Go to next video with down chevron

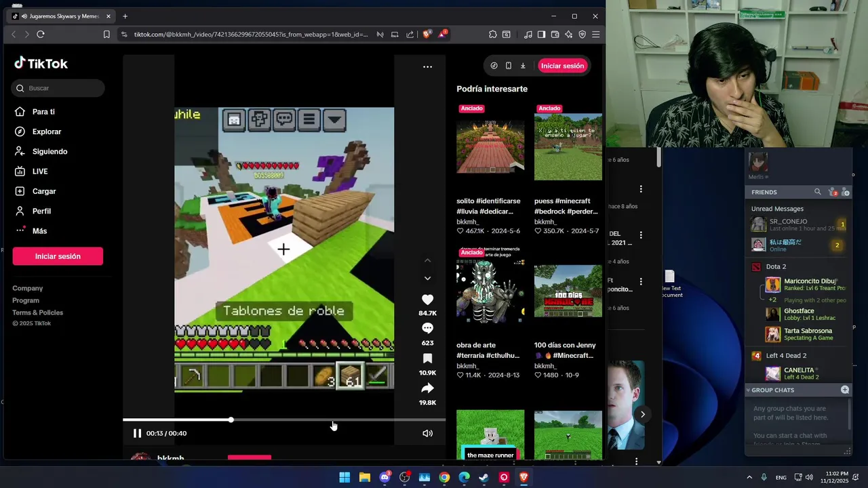pos(427,278)
